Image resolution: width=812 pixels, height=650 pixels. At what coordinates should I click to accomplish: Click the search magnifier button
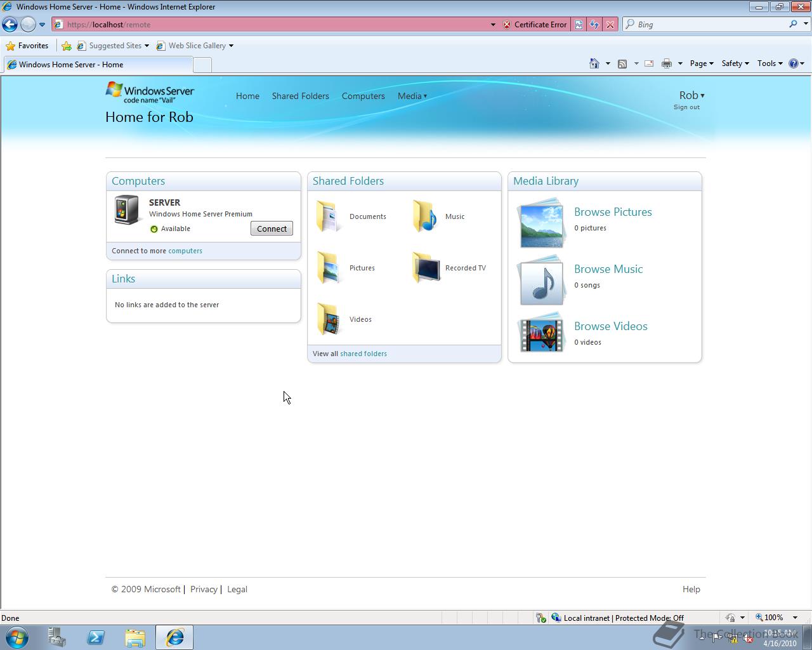pos(793,24)
